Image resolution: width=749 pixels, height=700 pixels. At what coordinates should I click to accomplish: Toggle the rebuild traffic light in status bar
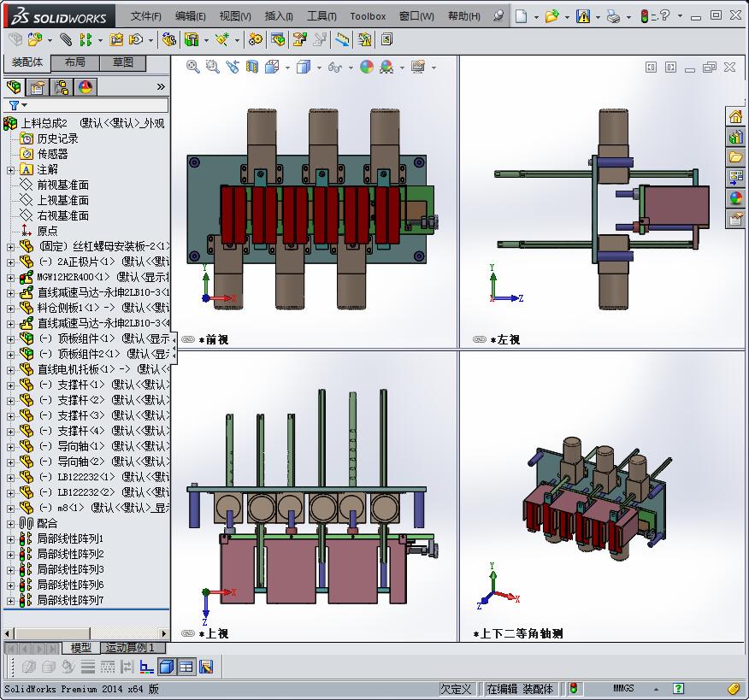[x=573, y=689]
